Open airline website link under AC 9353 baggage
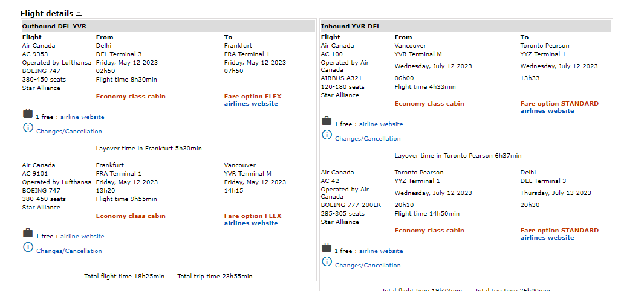The image size is (644, 291). tap(82, 117)
